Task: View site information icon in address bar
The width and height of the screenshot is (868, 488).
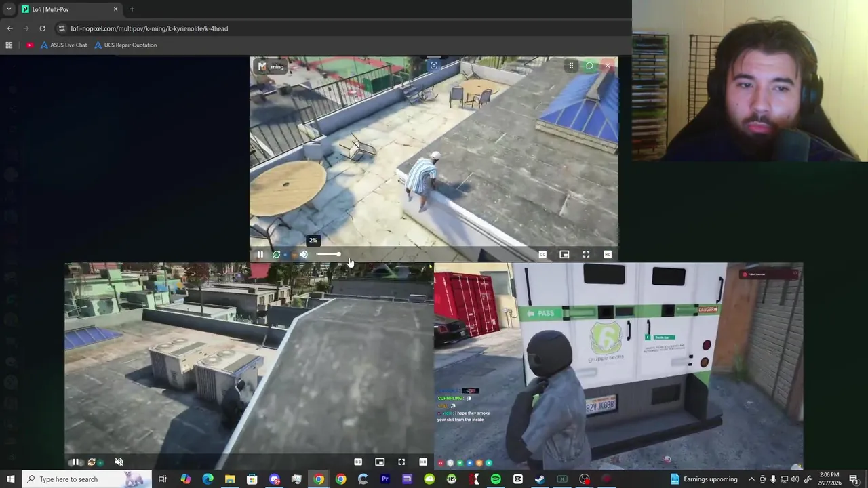Action: 62,28
